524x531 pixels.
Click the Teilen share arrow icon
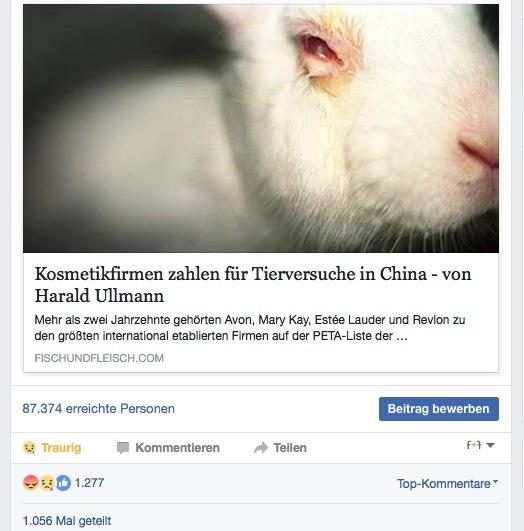coord(261,448)
